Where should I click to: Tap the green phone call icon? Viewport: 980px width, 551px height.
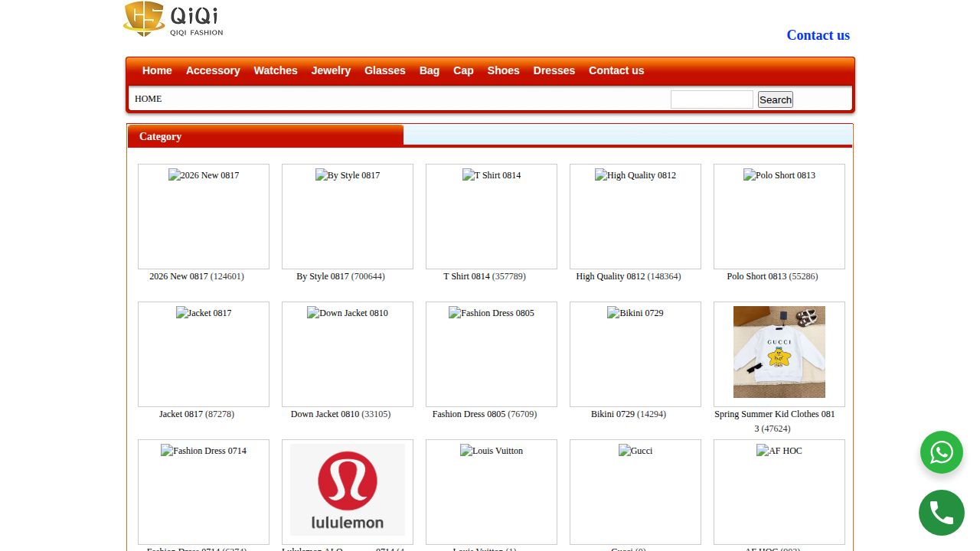click(941, 513)
